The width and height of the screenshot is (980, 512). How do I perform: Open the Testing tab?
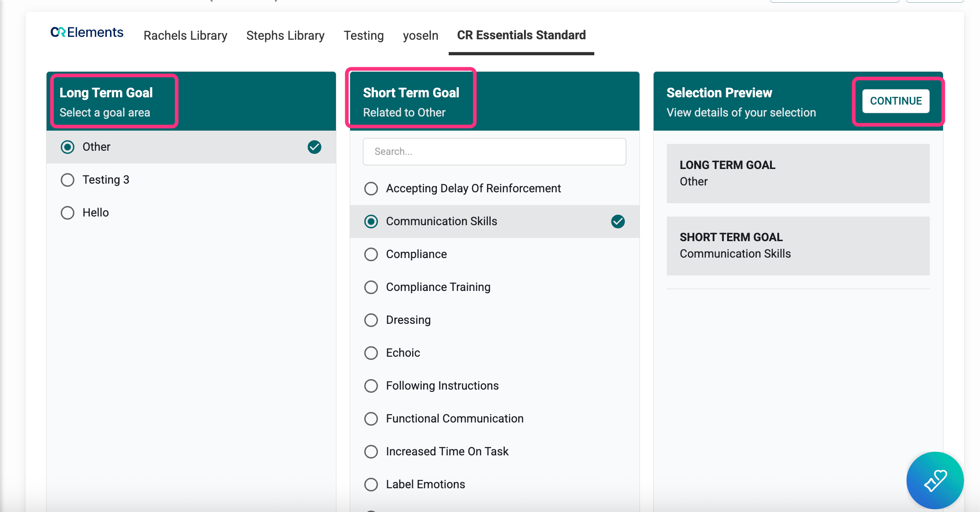(364, 35)
